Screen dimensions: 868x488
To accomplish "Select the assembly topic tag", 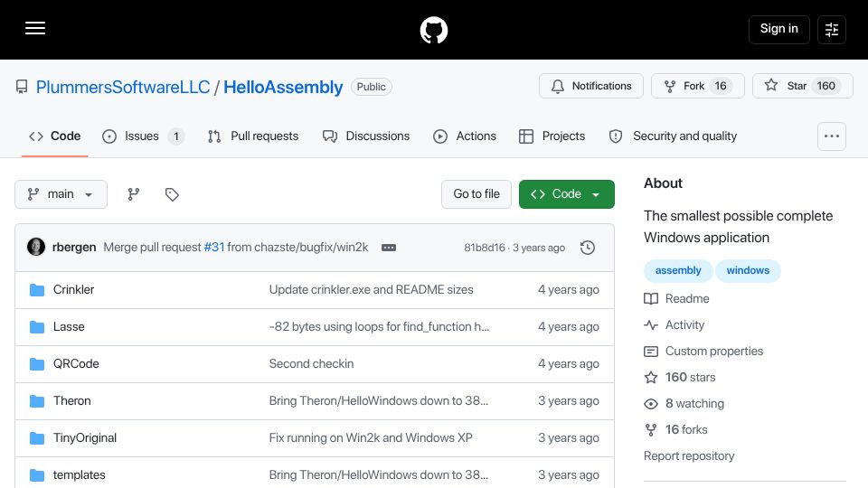I will pyautogui.click(x=678, y=270).
